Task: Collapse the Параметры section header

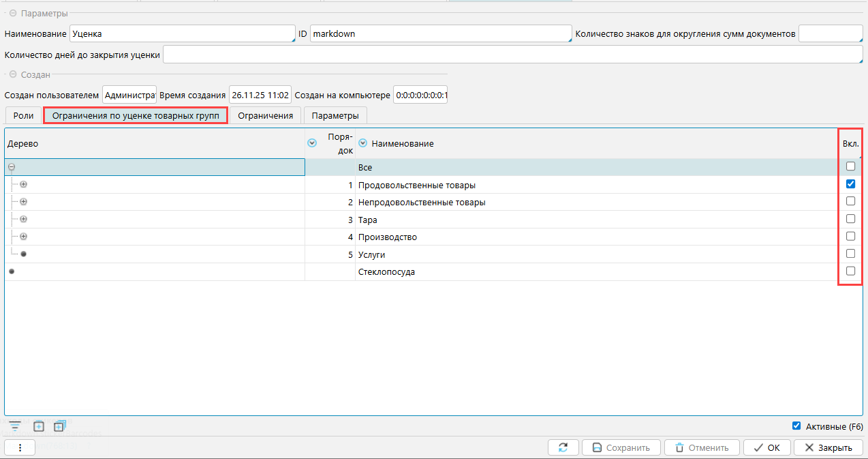Action: [x=13, y=14]
